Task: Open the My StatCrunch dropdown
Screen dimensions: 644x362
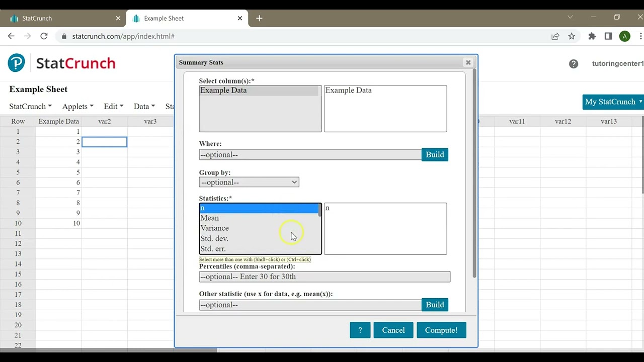Action: point(613,102)
